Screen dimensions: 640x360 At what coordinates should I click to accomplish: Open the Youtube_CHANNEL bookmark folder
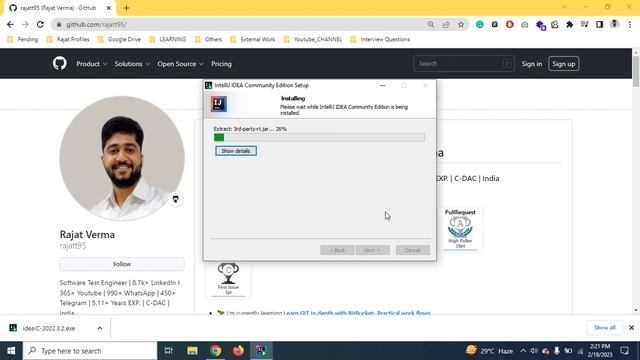313,39
